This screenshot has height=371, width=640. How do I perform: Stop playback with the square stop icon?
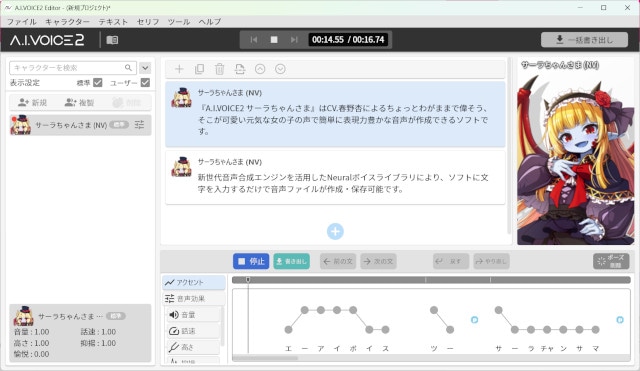click(274, 40)
